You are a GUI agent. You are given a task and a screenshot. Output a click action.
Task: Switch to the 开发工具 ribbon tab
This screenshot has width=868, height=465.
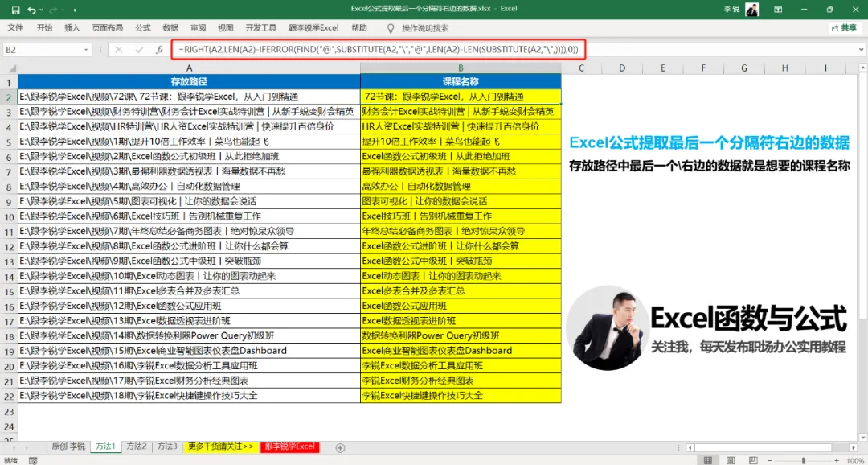pyautogui.click(x=261, y=27)
